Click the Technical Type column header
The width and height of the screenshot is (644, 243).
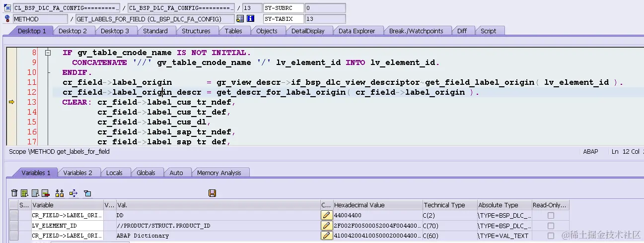coord(449,205)
